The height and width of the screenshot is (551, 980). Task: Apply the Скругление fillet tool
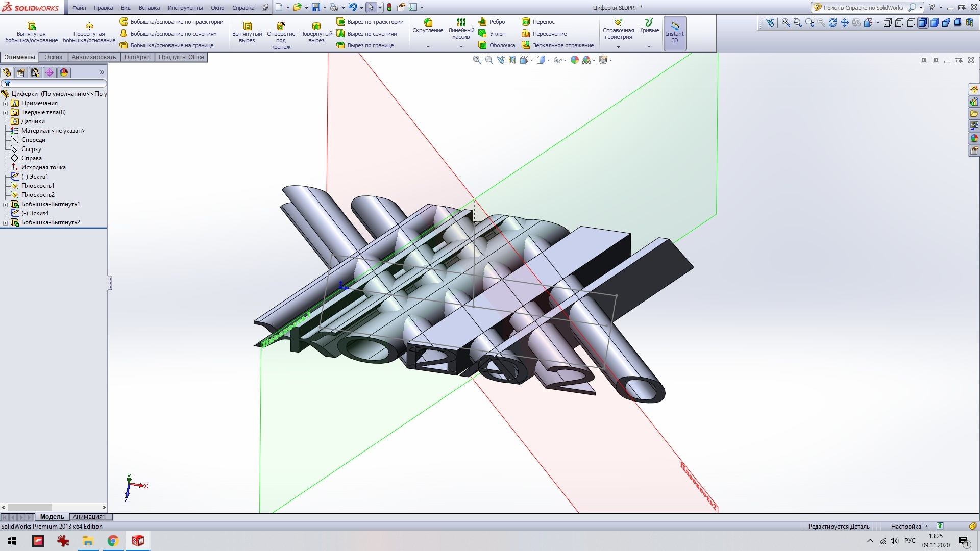point(428,26)
